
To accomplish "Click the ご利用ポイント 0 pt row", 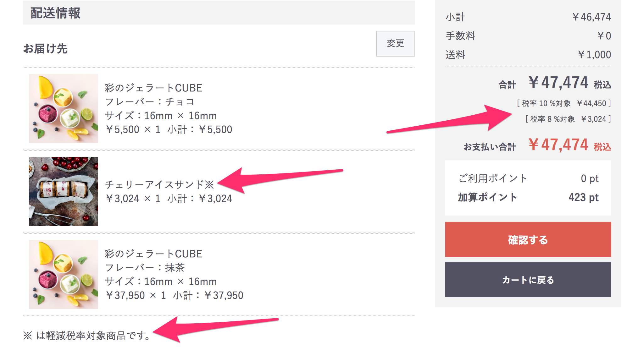I will click(x=528, y=178).
